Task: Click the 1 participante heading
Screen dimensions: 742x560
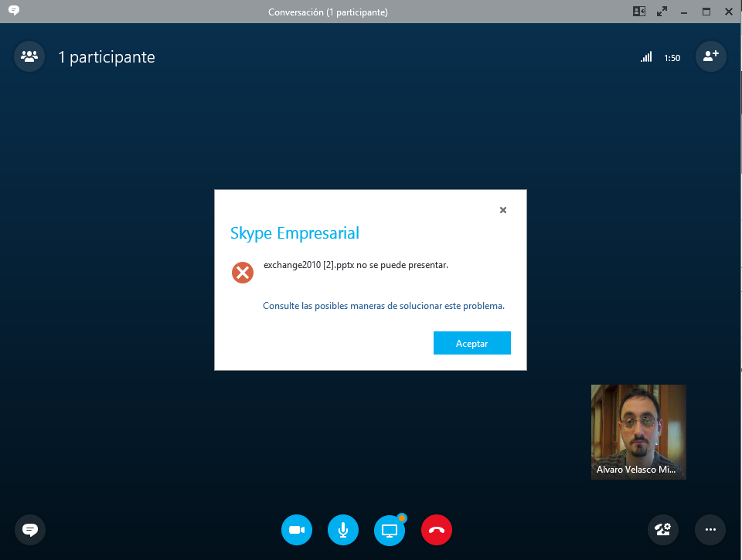Action: point(107,57)
